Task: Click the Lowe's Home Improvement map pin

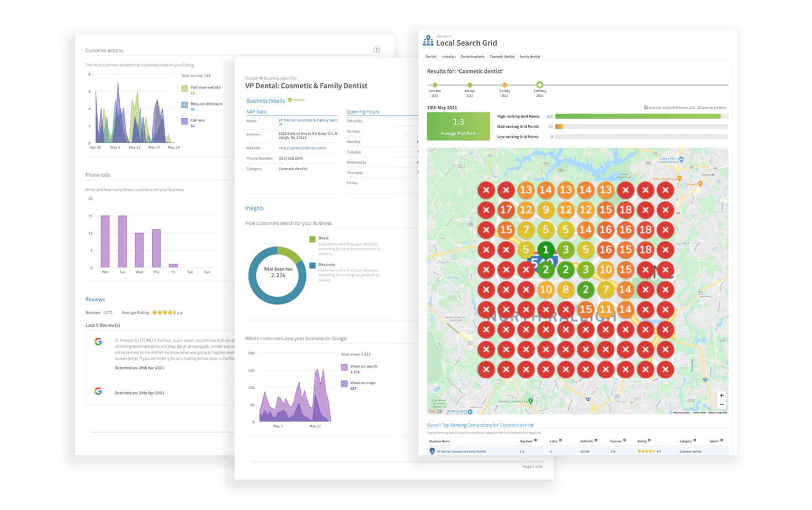Action: (682, 160)
